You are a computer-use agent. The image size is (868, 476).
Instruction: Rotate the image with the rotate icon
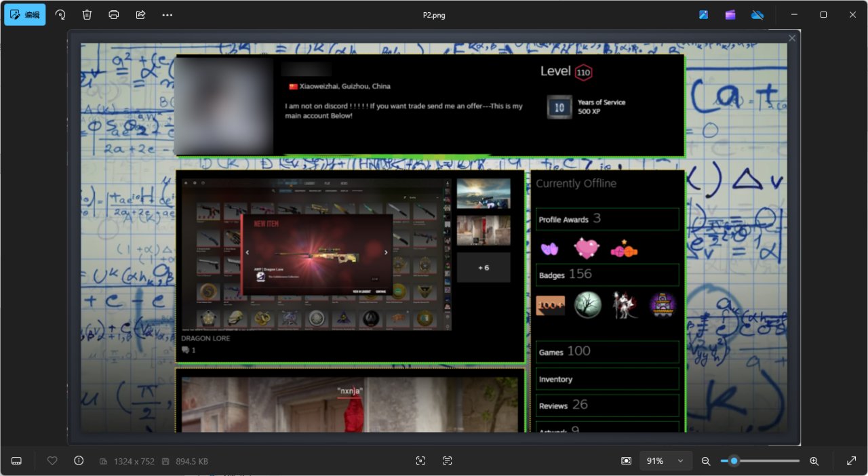(60, 14)
